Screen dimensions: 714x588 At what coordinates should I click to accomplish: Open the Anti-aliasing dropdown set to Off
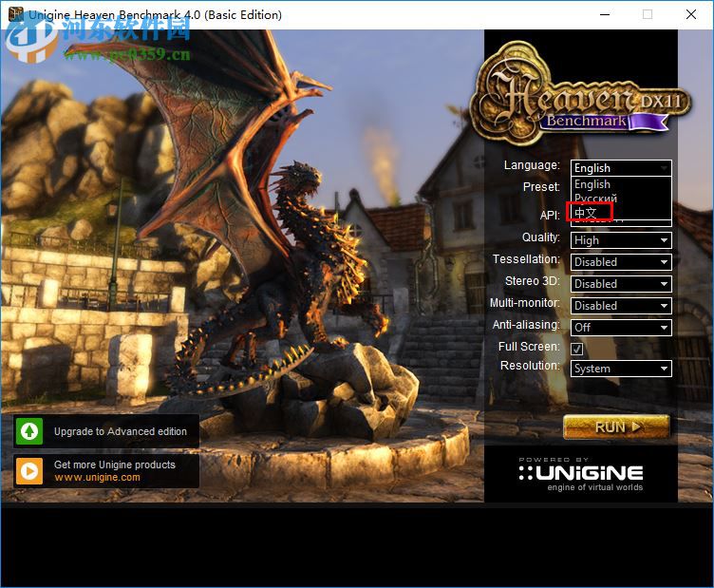tap(621, 328)
